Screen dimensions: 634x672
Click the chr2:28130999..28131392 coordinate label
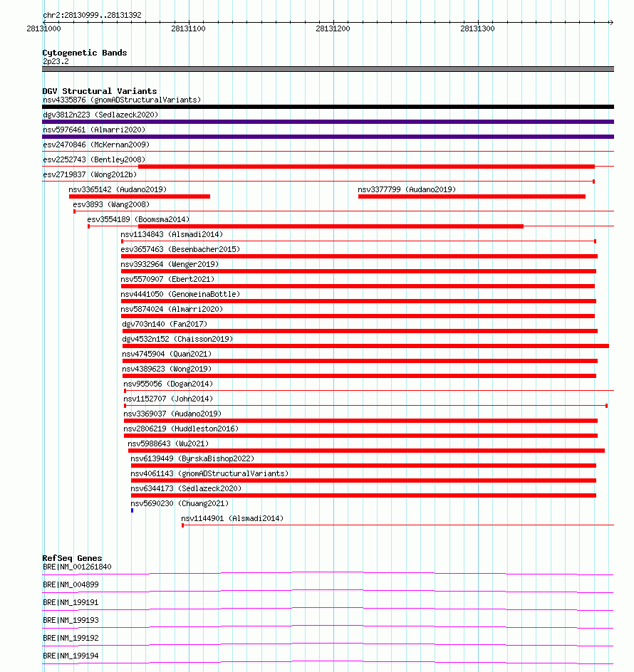(92, 15)
